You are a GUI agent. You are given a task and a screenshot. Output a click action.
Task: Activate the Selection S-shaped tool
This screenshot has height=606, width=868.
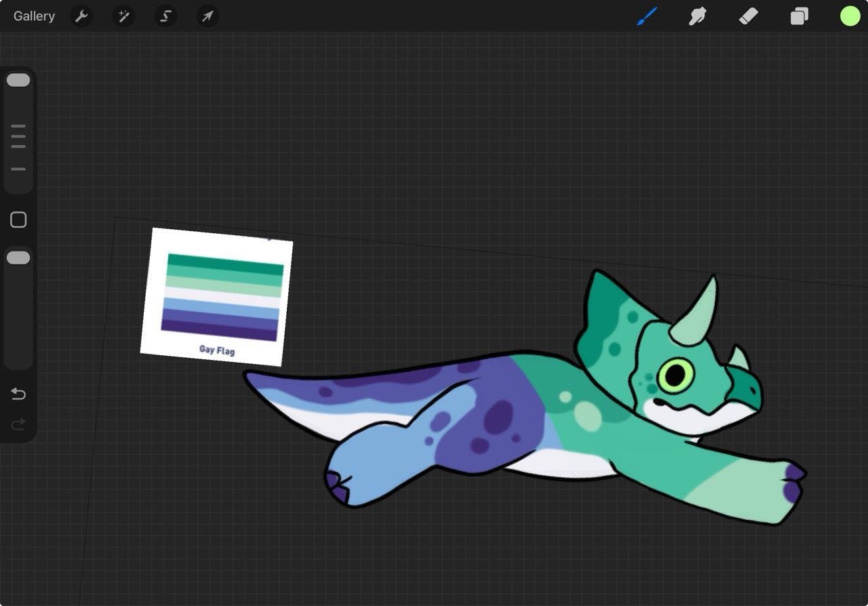pyautogui.click(x=165, y=16)
